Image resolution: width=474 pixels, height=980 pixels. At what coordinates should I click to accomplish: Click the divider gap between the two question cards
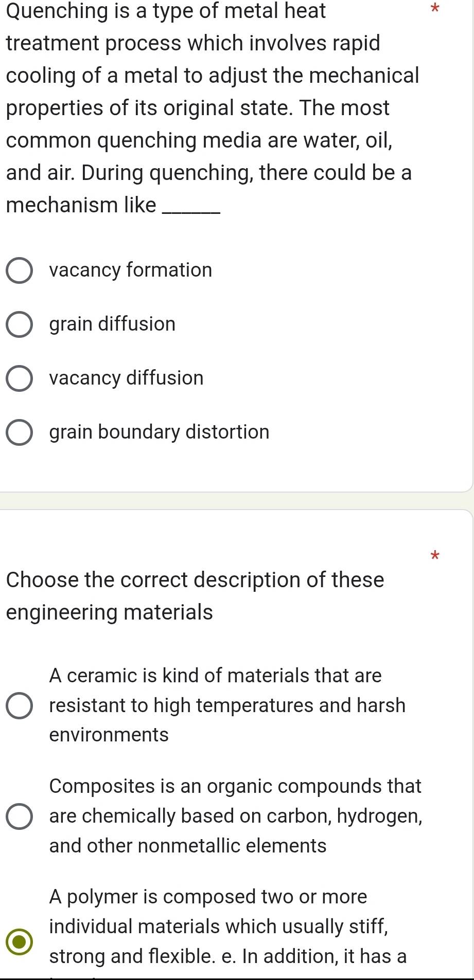tap(237, 501)
